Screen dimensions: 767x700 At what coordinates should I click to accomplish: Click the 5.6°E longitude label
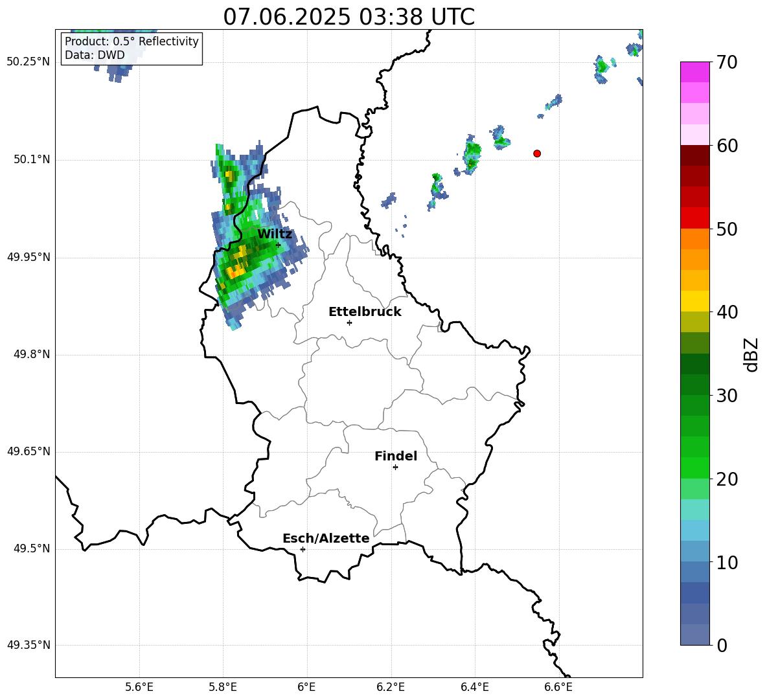(139, 687)
